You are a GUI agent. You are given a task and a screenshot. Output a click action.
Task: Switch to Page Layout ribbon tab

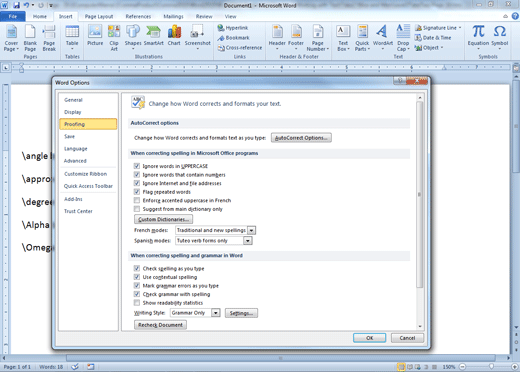99,16
